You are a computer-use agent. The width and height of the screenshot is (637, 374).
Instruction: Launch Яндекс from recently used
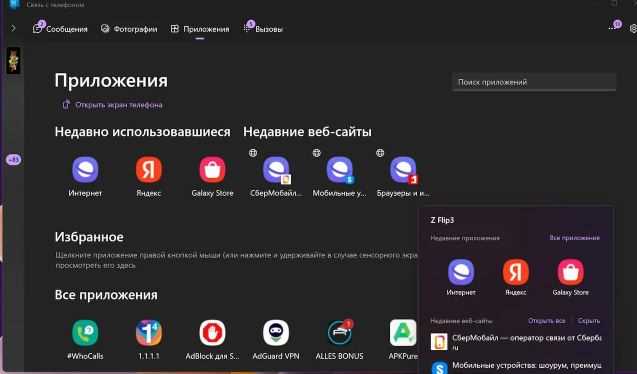(x=149, y=177)
